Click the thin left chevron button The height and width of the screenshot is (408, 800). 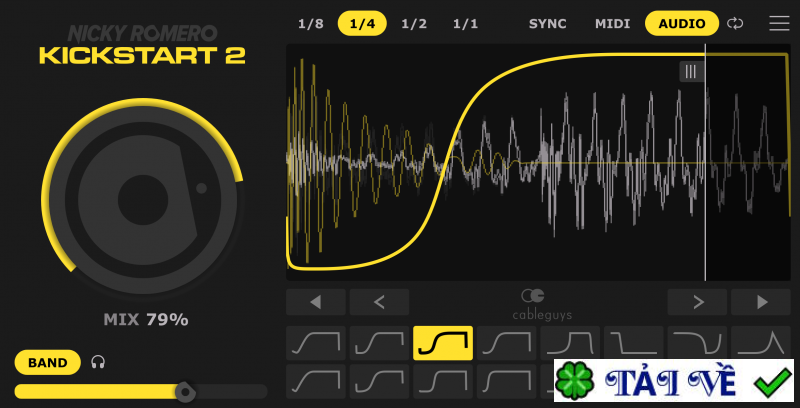[x=379, y=302]
